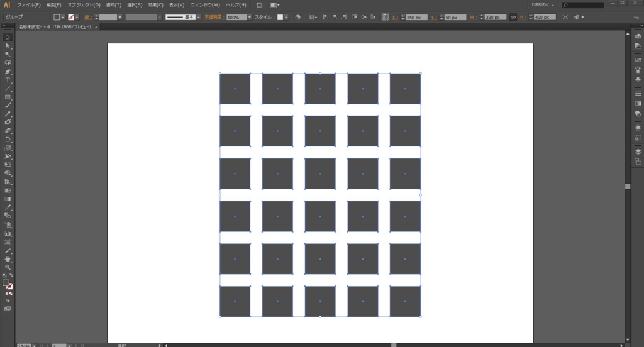Open the Swatches panel icon on right dock

coord(638,60)
